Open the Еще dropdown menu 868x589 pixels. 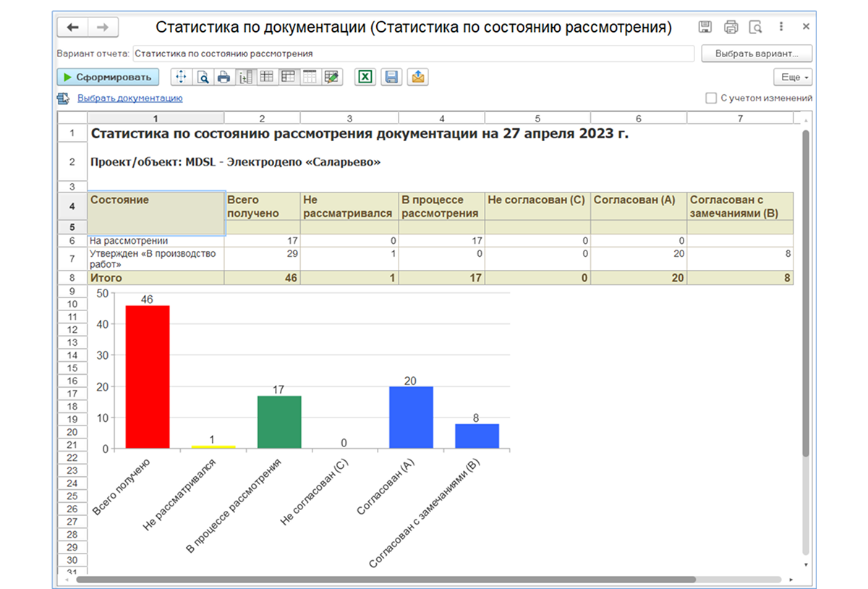point(793,77)
